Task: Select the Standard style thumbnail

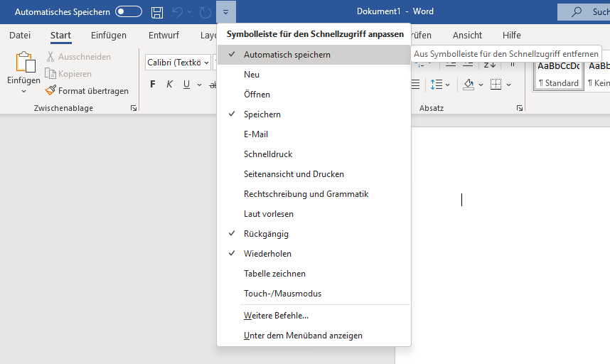Action: [x=558, y=74]
